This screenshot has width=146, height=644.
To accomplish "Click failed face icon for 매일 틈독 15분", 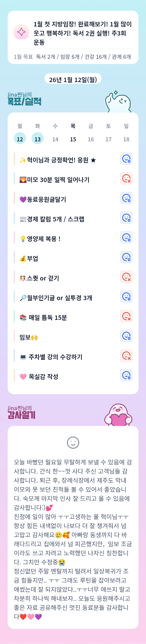I will 126,316.
